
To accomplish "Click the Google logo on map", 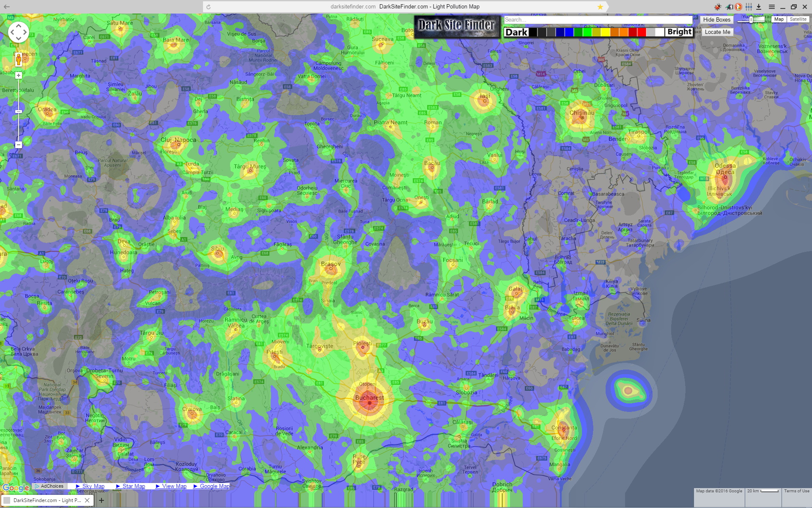I will [x=16, y=488].
